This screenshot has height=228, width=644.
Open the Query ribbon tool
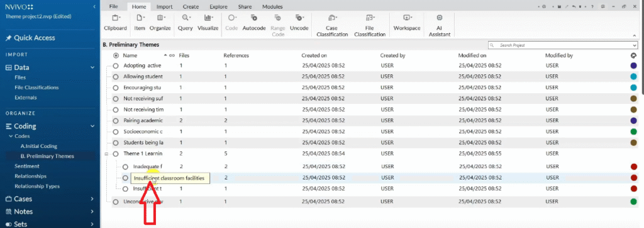(186, 23)
